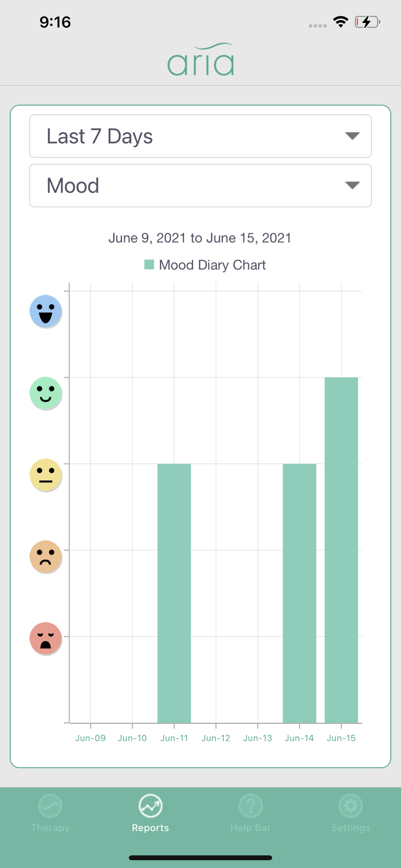Image resolution: width=401 pixels, height=868 pixels.
Task: Tap the yellow neutral mood face
Action: (x=46, y=475)
